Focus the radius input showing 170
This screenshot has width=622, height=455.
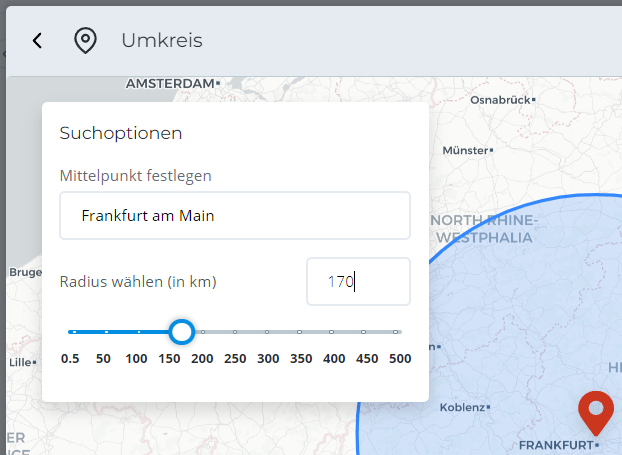click(358, 282)
